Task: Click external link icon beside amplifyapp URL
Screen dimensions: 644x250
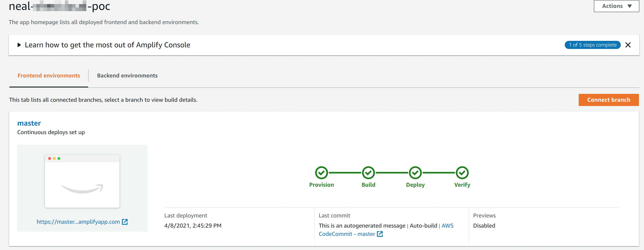Action: point(125,222)
